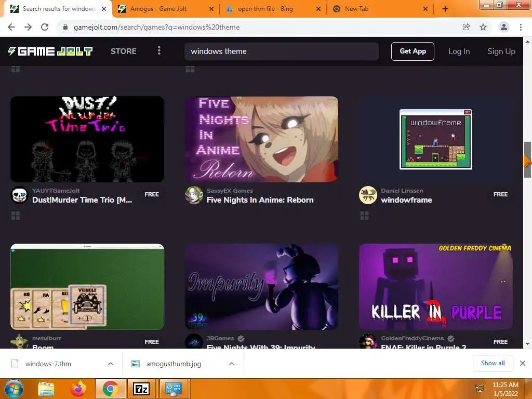
Task: Open the Chrome profile avatar
Action: [504, 27]
